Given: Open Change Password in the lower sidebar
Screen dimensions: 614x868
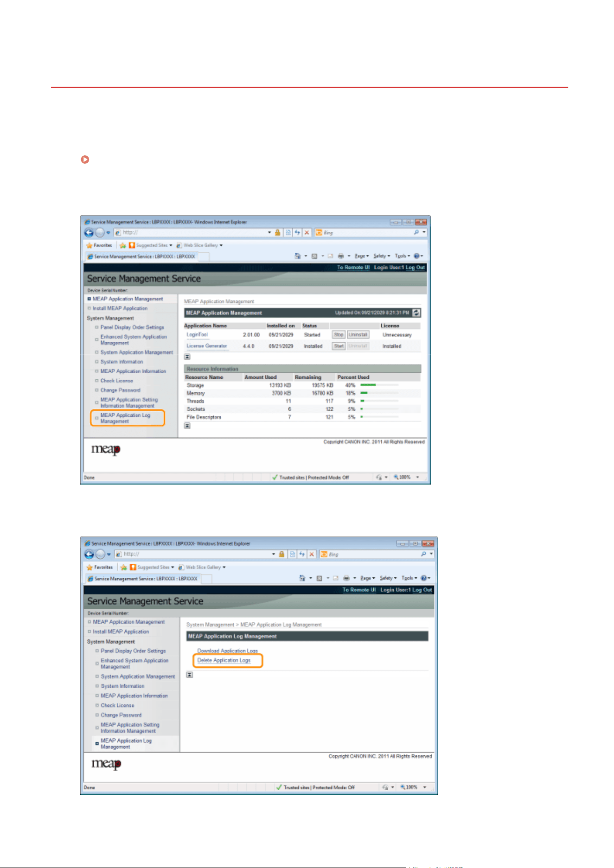Looking at the screenshot, I should click(x=121, y=715).
